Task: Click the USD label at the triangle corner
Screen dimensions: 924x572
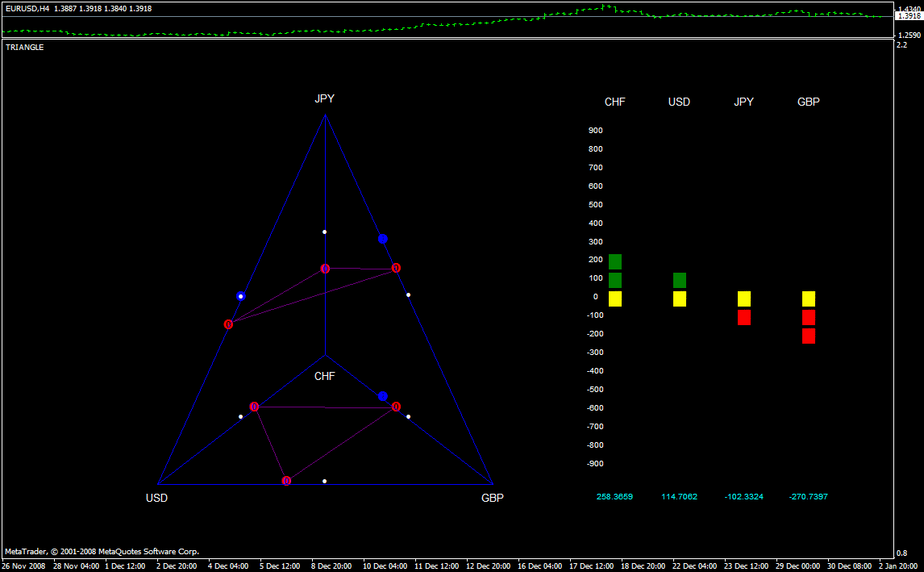Action: pyautogui.click(x=156, y=499)
